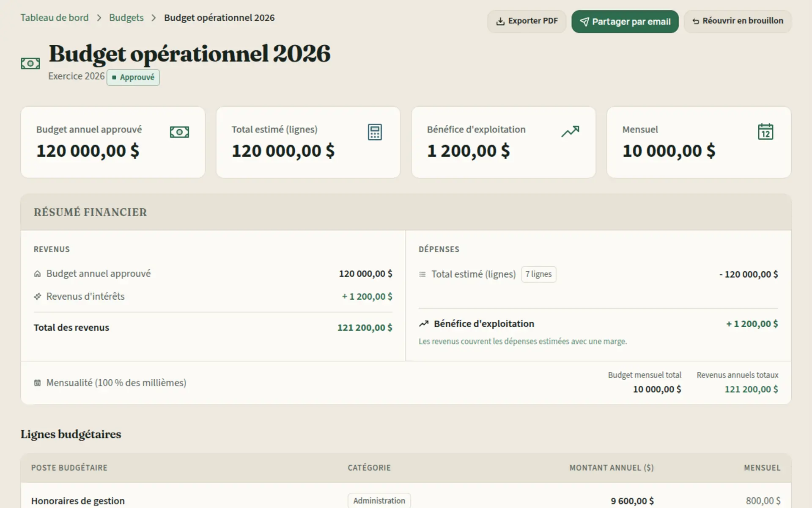This screenshot has height=508, width=812.
Task: Click the 1 200,00 $ figure in Bénéfice card
Action: [469, 151]
